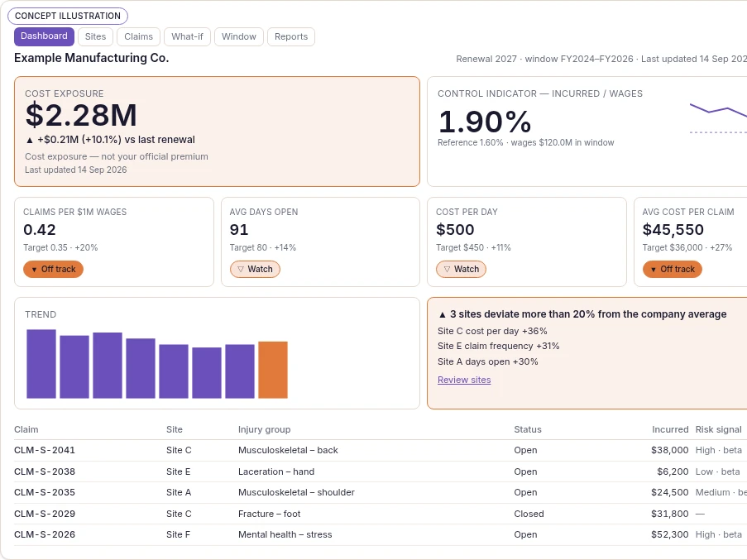Click 'Fracture – foot' injury group cell
The height and width of the screenshot is (560, 747).
coord(270,514)
